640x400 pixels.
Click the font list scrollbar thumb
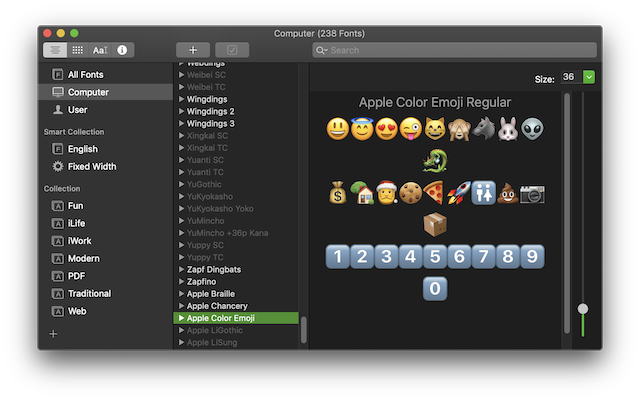(304, 330)
